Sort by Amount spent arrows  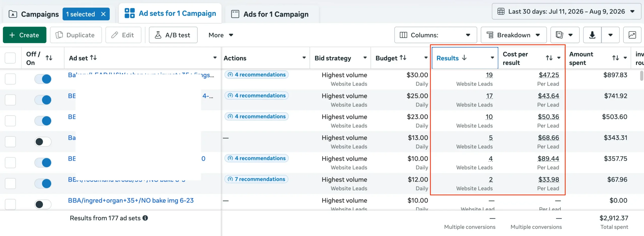pos(616,58)
